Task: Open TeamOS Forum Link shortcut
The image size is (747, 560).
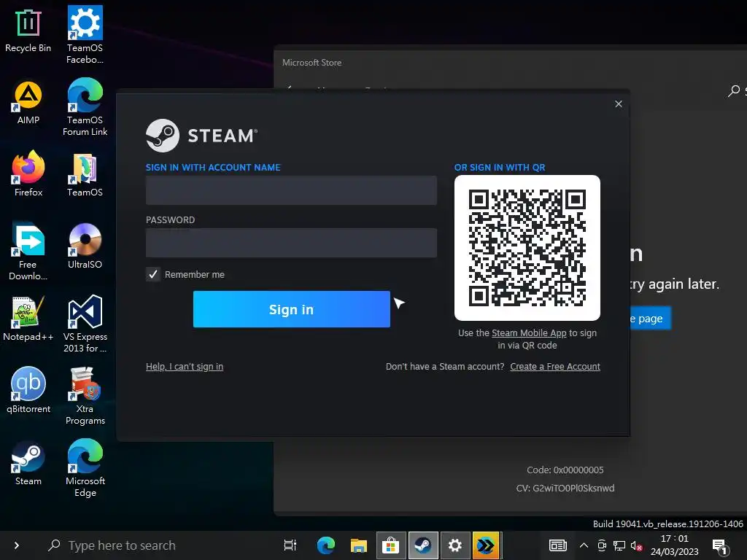Action: [x=85, y=107]
